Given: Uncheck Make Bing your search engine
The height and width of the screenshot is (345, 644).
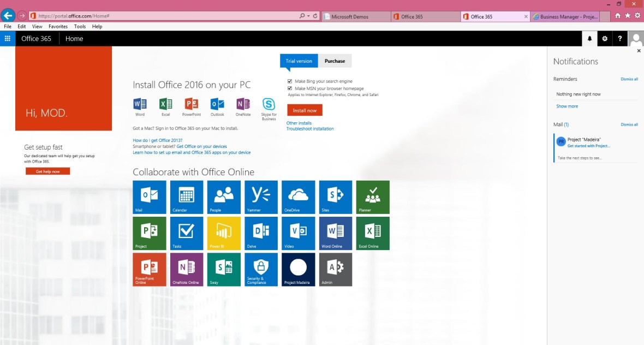Looking at the screenshot, I should point(290,81).
